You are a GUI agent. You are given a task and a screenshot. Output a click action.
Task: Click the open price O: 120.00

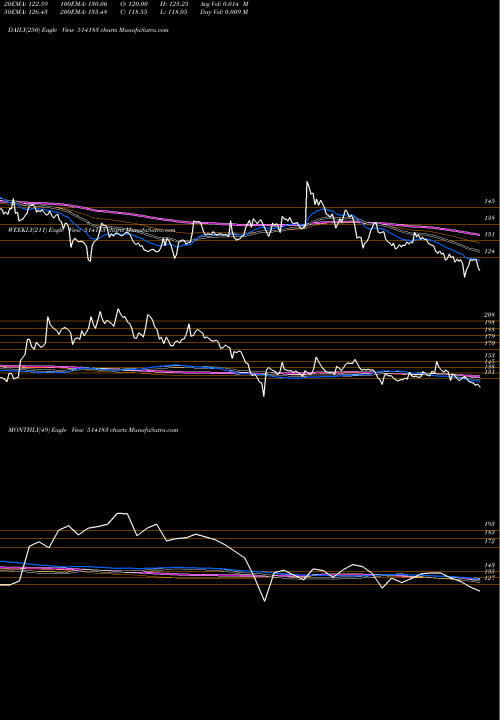(x=134, y=4)
